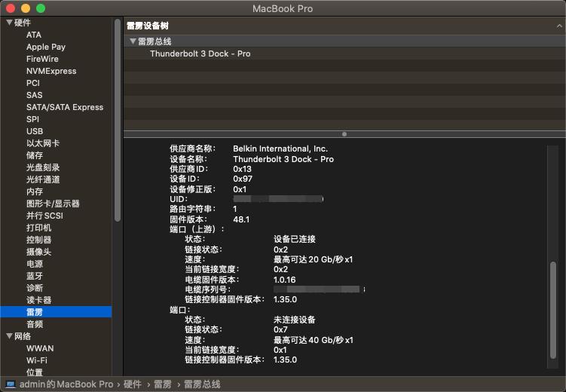566x392 pixels.
Task: Click 雷雳 in the bottom path bar
Action: tap(163, 384)
